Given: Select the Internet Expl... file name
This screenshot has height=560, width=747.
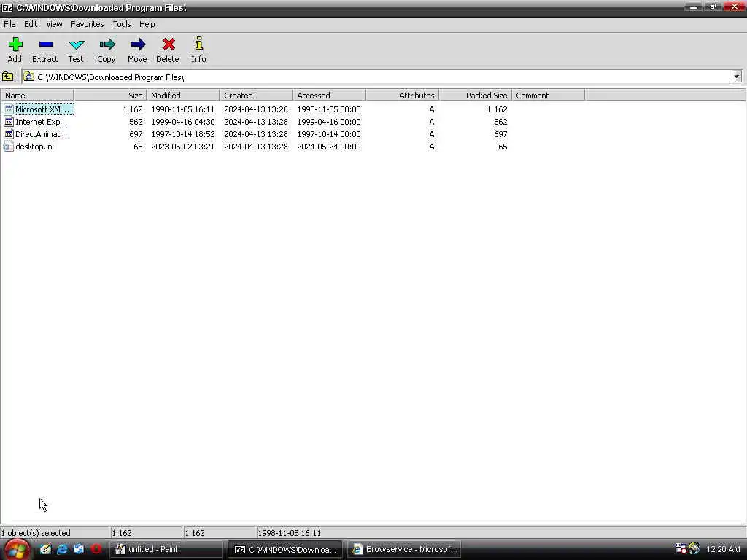Looking at the screenshot, I should (43, 122).
